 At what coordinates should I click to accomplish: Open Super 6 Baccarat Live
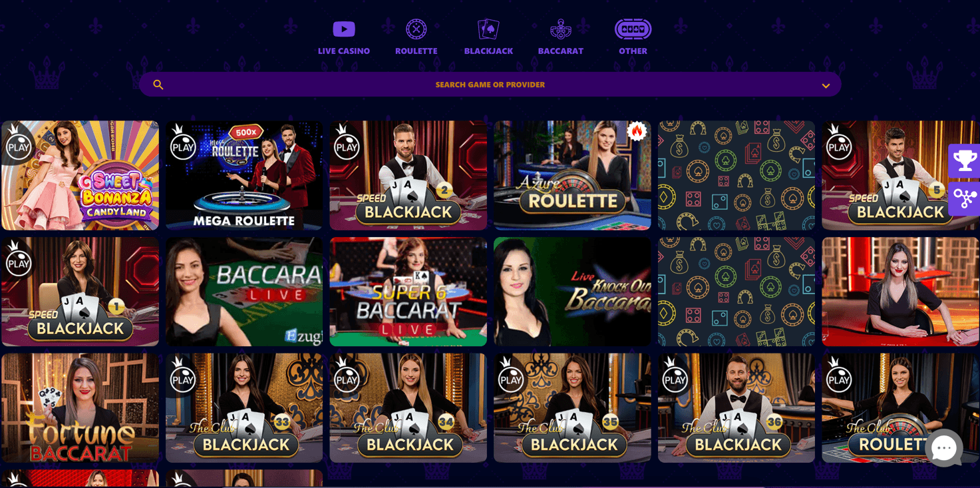[x=408, y=292]
